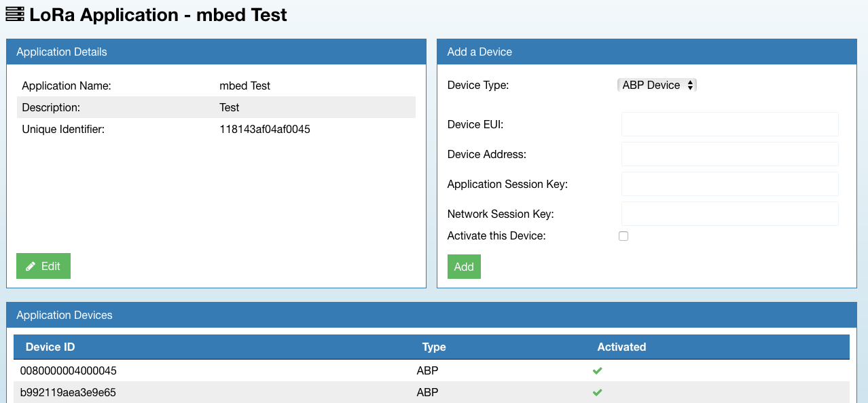Click into the Device Address field

729,154
